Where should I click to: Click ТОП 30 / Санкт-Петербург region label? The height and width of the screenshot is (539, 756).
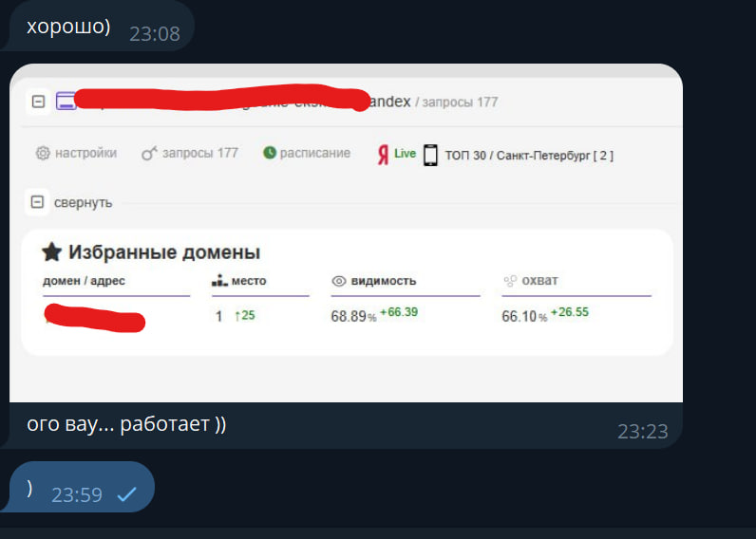[529, 156]
